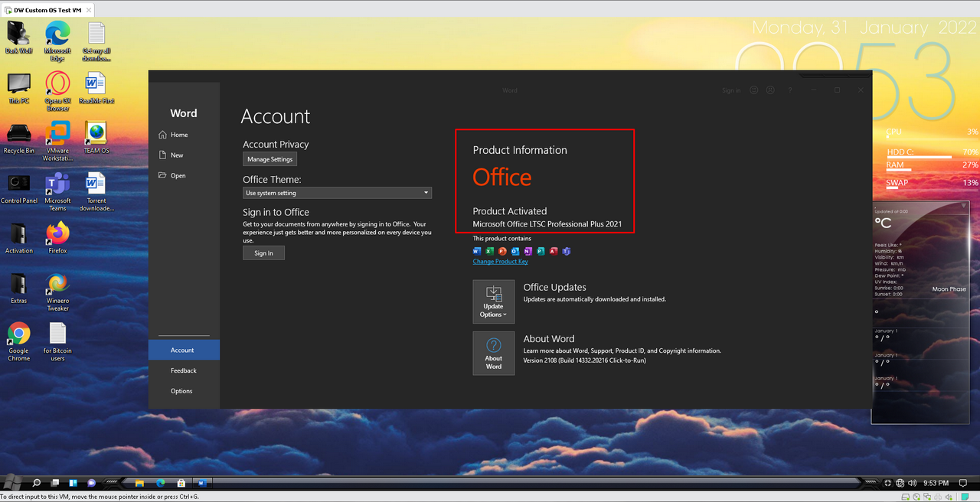Select the TEAM OS desktop shortcut

click(x=96, y=138)
